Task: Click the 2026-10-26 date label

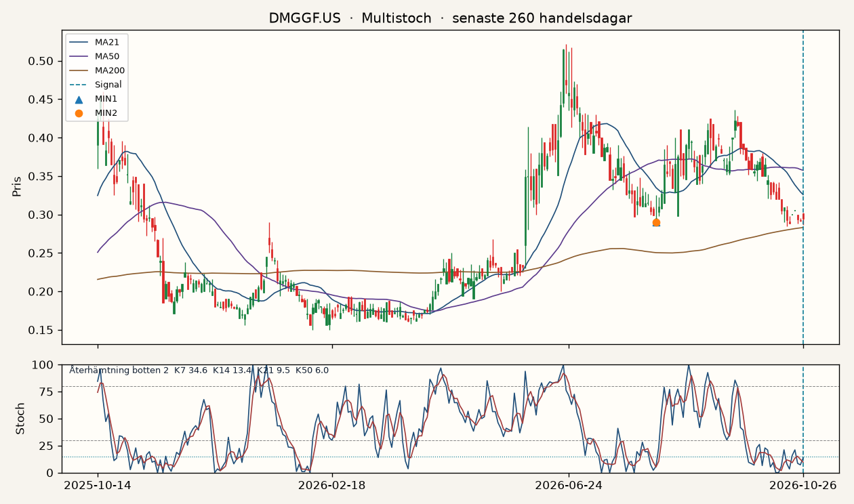Action: point(803,485)
